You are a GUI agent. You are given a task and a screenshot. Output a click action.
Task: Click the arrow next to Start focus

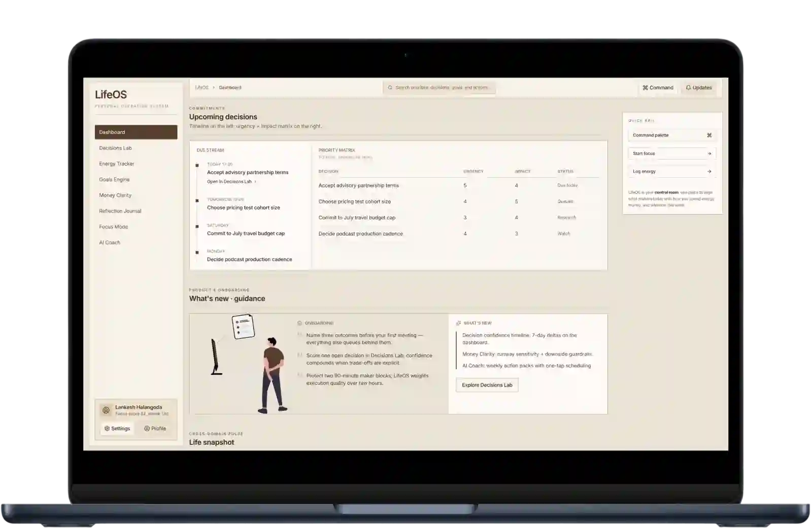(x=709, y=153)
